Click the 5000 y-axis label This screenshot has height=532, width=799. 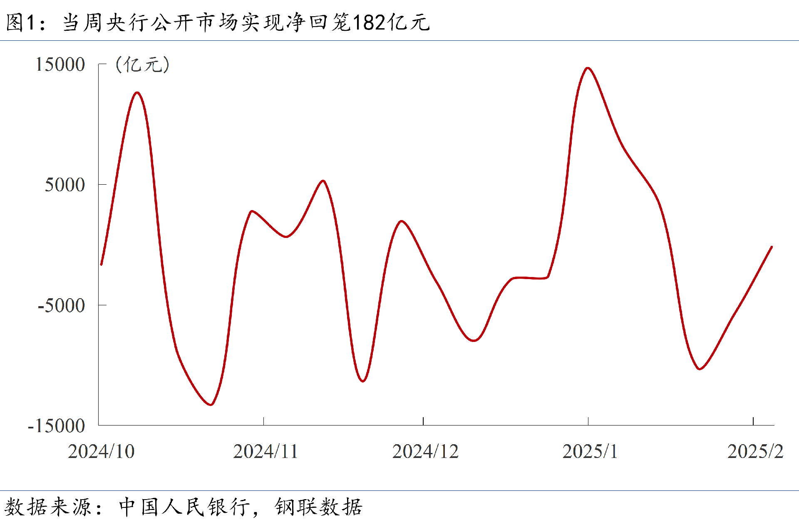[x=65, y=185]
